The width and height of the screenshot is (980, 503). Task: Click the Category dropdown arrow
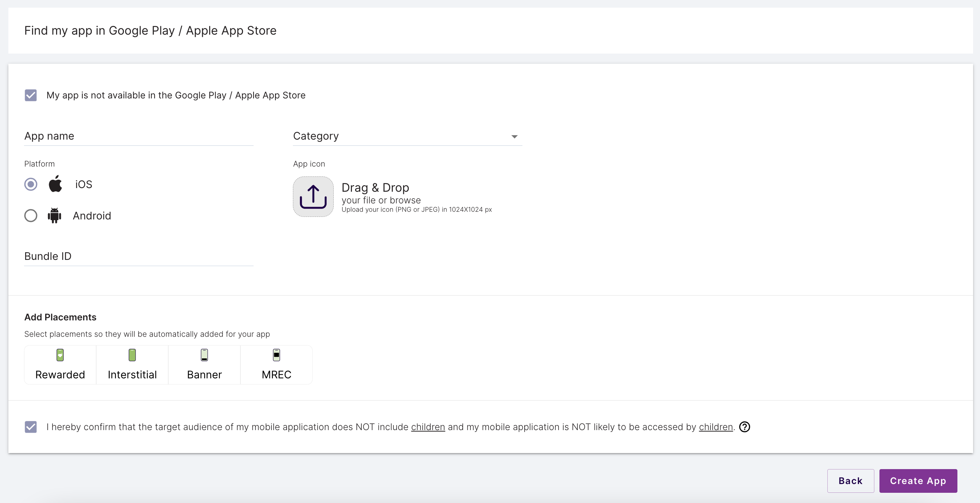coord(514,137)
